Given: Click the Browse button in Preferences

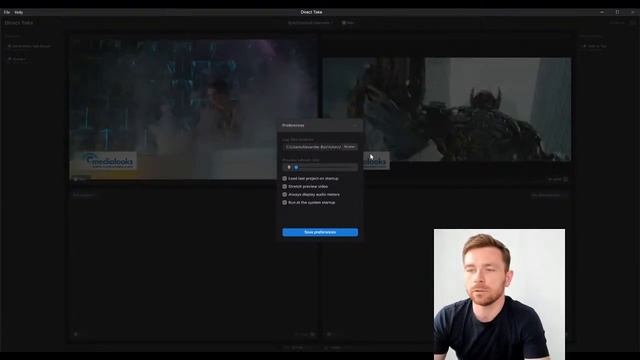Looking at the screenshot, I should (349, 147).
